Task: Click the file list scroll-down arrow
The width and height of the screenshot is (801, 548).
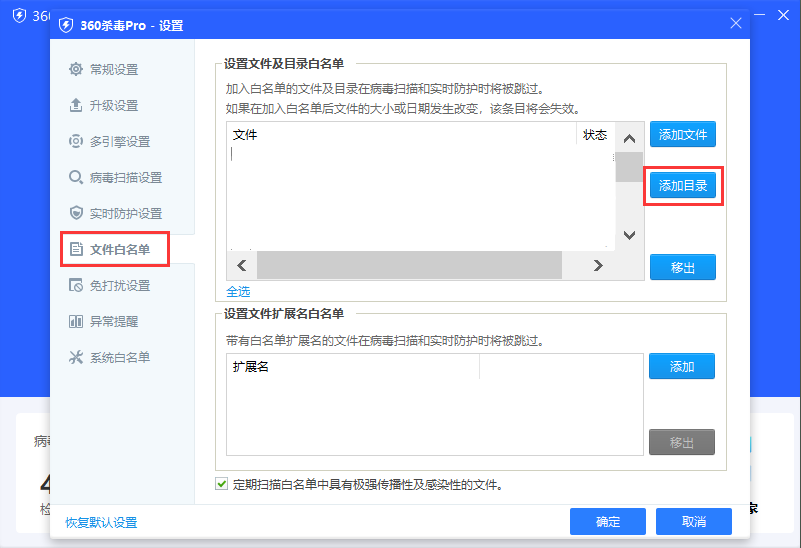Action: point(629,235)
